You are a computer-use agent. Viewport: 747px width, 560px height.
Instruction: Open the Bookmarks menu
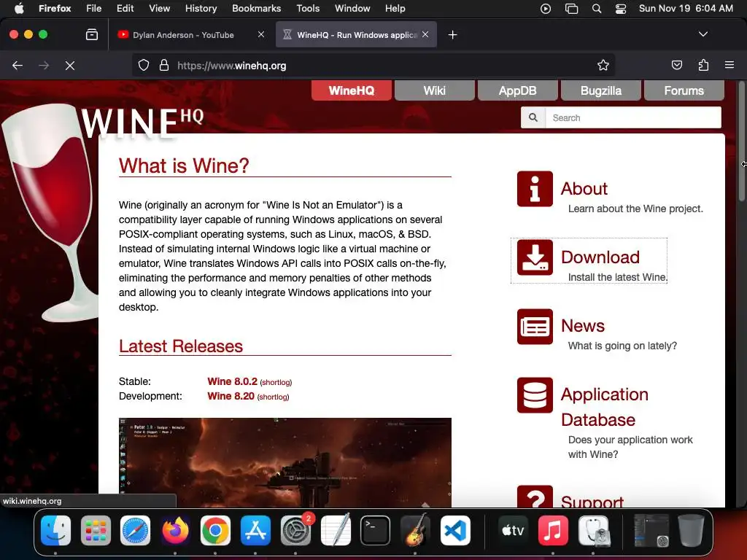[256, 9]
